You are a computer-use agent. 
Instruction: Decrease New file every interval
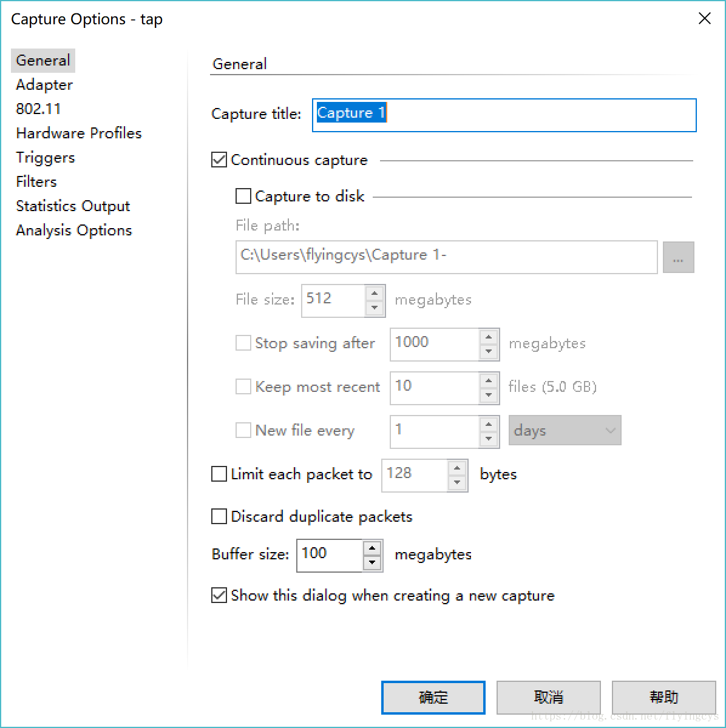click(489, 439)
